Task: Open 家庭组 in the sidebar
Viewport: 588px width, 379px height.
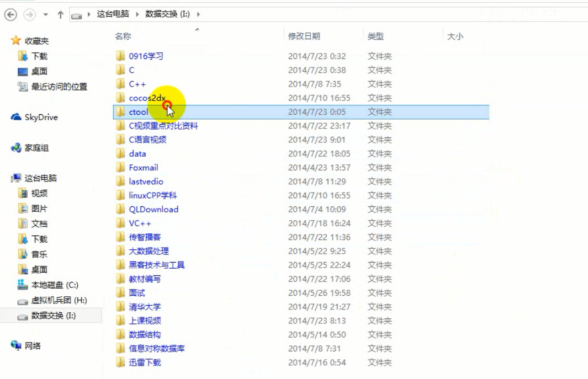Action: coord(37,148)
